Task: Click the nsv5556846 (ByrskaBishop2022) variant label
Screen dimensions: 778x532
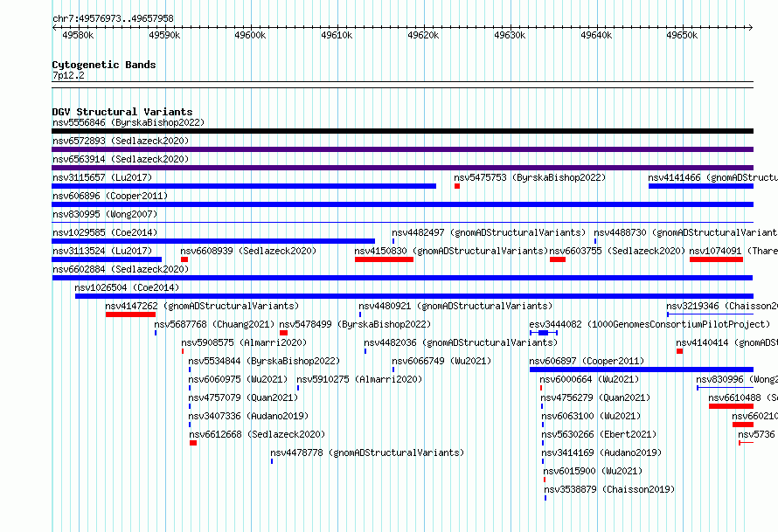Action: (129, 122)
